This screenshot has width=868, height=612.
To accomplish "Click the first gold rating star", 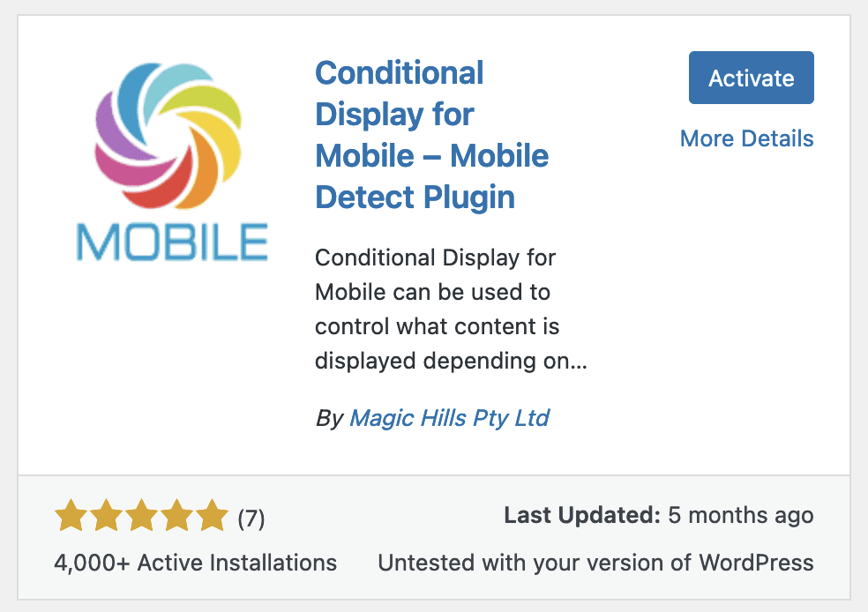I will coord(71,515).
